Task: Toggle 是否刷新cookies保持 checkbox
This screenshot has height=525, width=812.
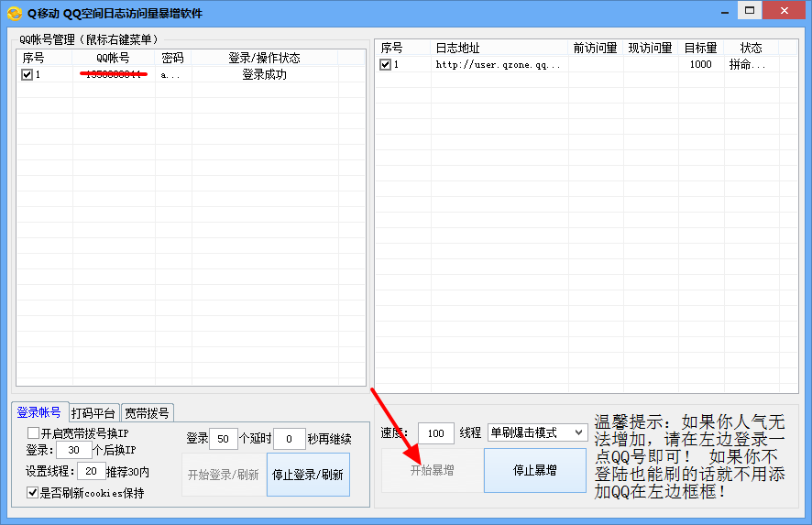Action: click(33, 492)
